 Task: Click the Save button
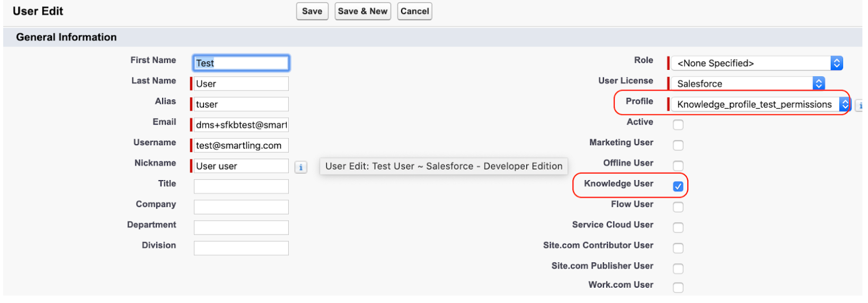pos(312,11)
